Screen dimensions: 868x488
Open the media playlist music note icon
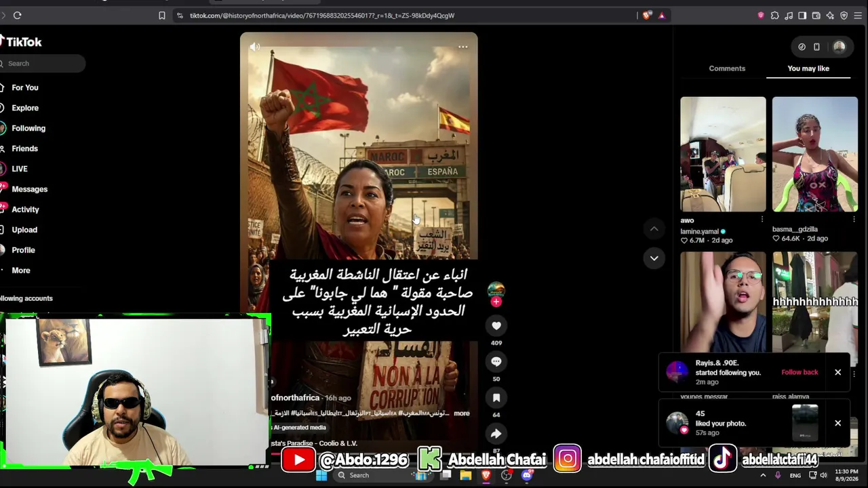[x=789, y=16]
